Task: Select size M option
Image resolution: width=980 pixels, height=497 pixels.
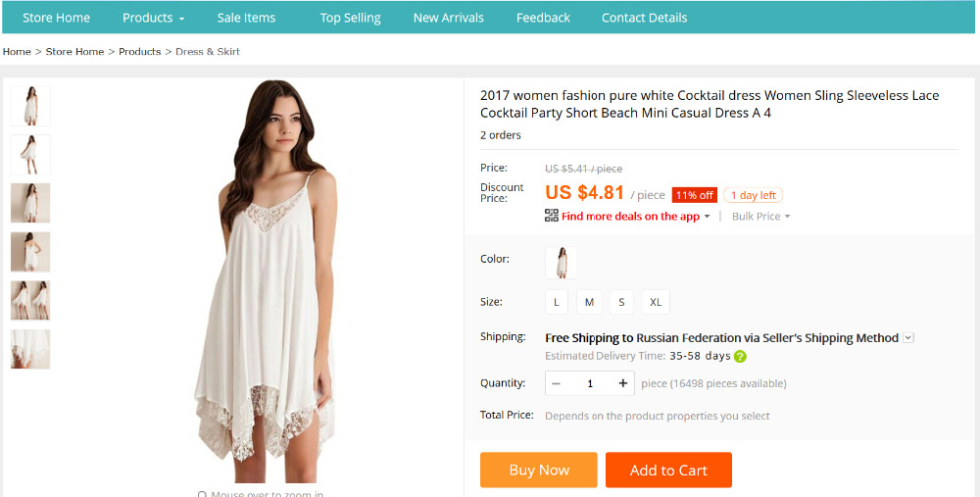Action: click(x=589, y=302)
